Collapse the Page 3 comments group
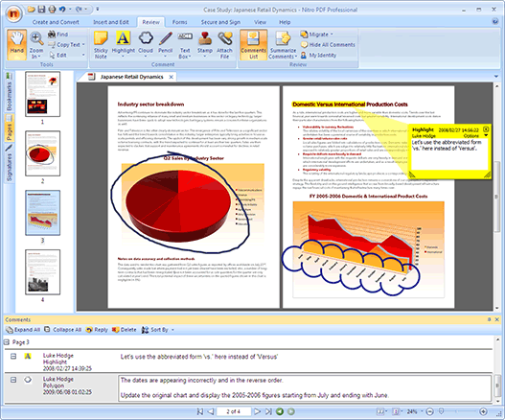This screenshot has width=505, height=420. 7,342
